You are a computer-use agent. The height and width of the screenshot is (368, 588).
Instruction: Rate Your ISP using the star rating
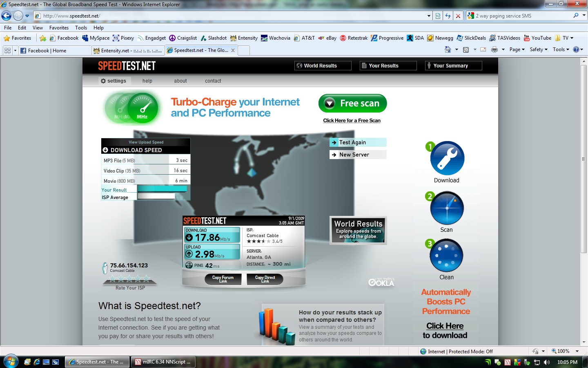click(x=129, y=279)
